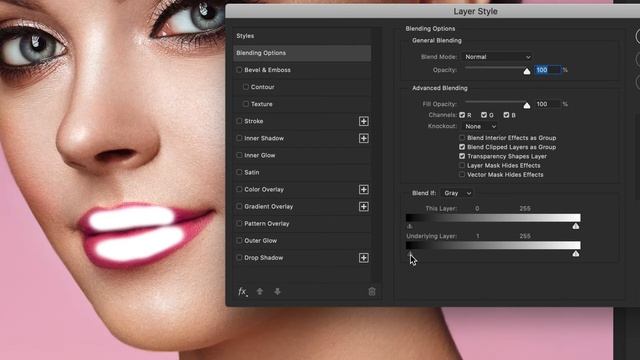Click the Opacity percentage field

tap(548, 70)
